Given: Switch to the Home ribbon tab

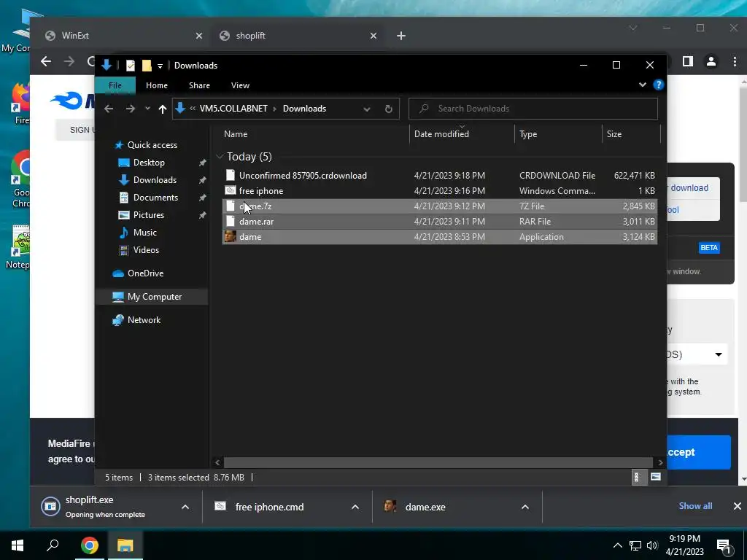Looking at the screenshot, I should (157, 85).
